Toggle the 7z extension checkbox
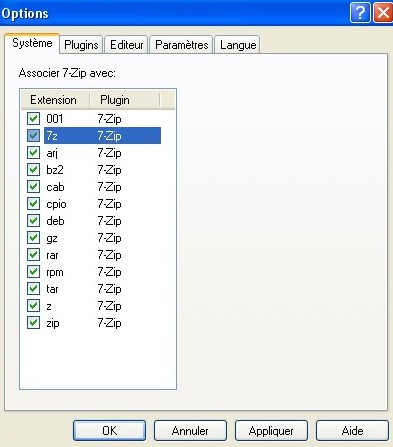393x447 pixels. click(33, 136)
